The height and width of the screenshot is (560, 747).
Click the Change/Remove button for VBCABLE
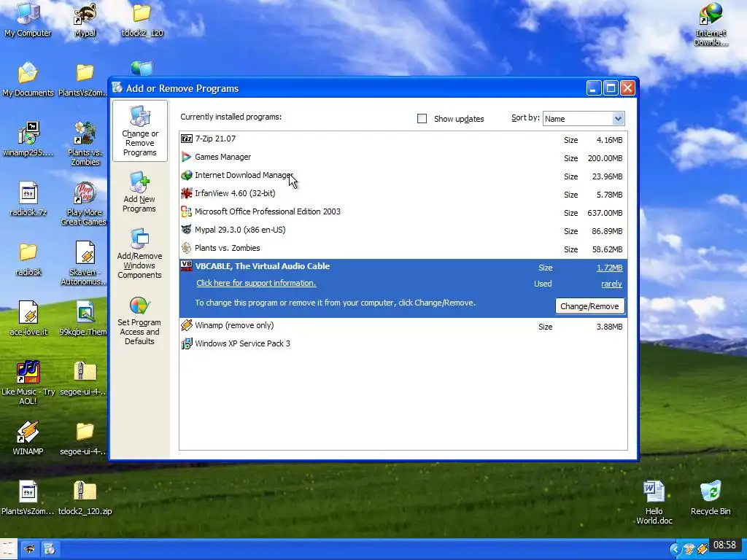[x=589, y=306]
